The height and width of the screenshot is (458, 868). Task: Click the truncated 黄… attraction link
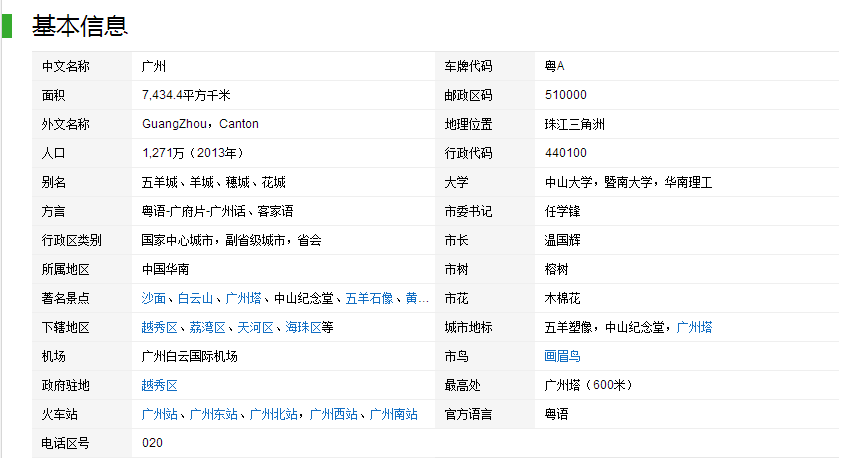pyautogui.click(x=417, y=299)
